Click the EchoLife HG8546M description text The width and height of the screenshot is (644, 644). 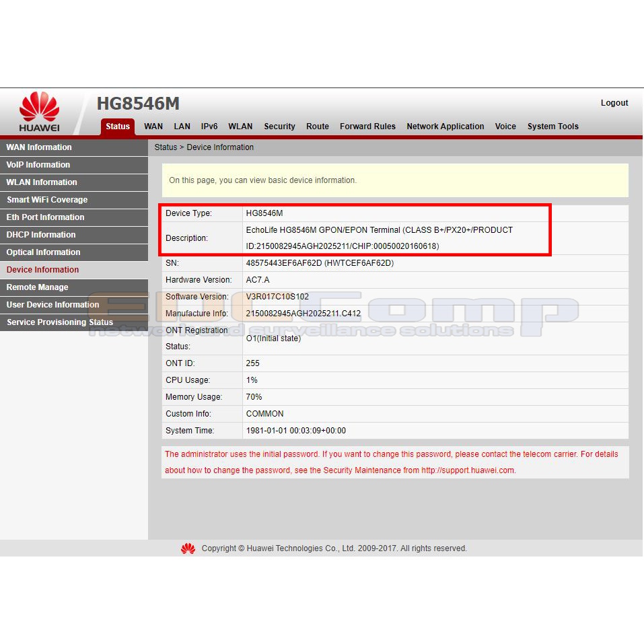pos(379,238)
